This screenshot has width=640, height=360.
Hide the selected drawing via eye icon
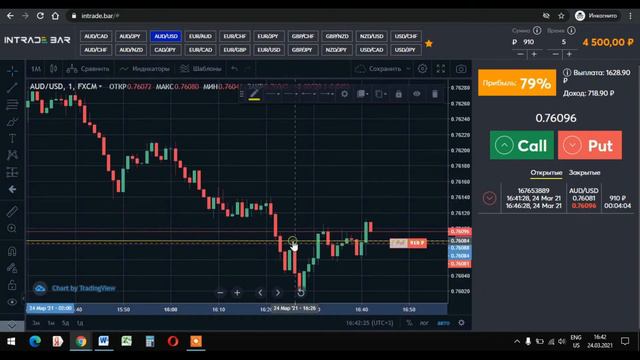(416, 94)
